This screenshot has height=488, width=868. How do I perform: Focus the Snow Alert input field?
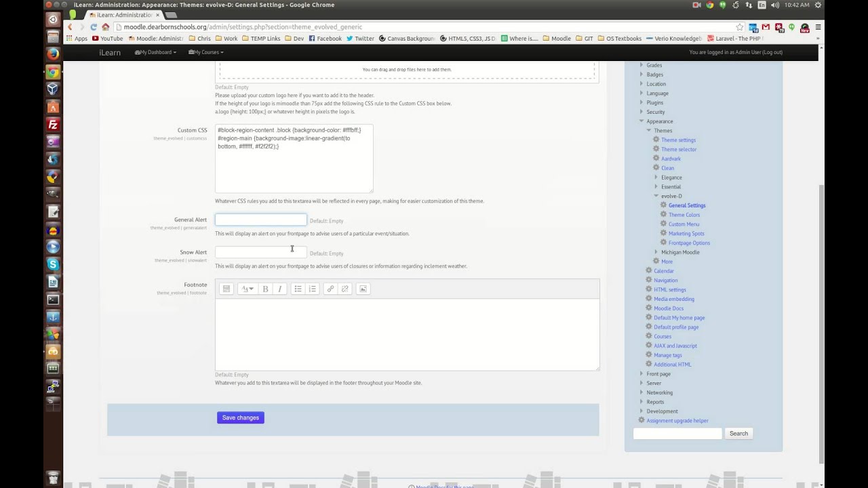click(261, 252)
